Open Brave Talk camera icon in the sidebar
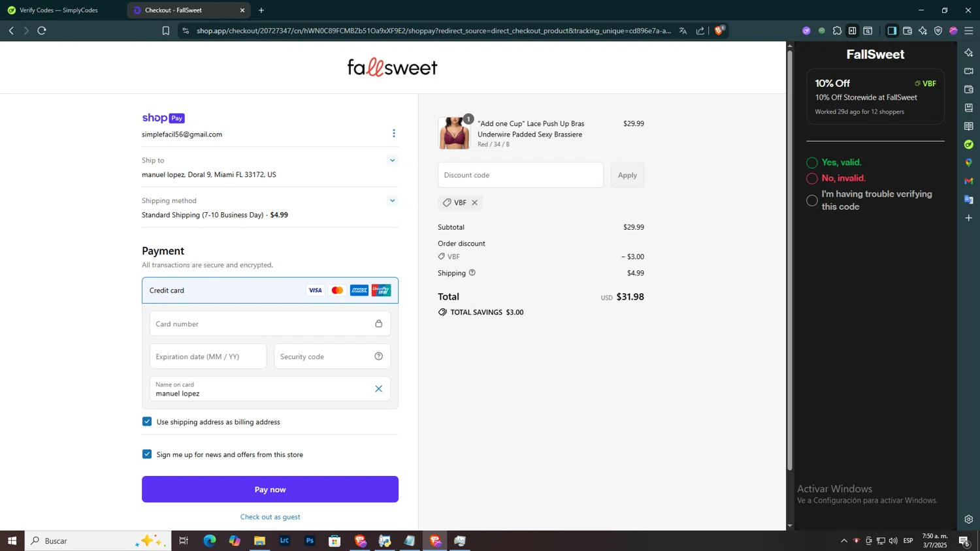980x551 pixels. 969,71
